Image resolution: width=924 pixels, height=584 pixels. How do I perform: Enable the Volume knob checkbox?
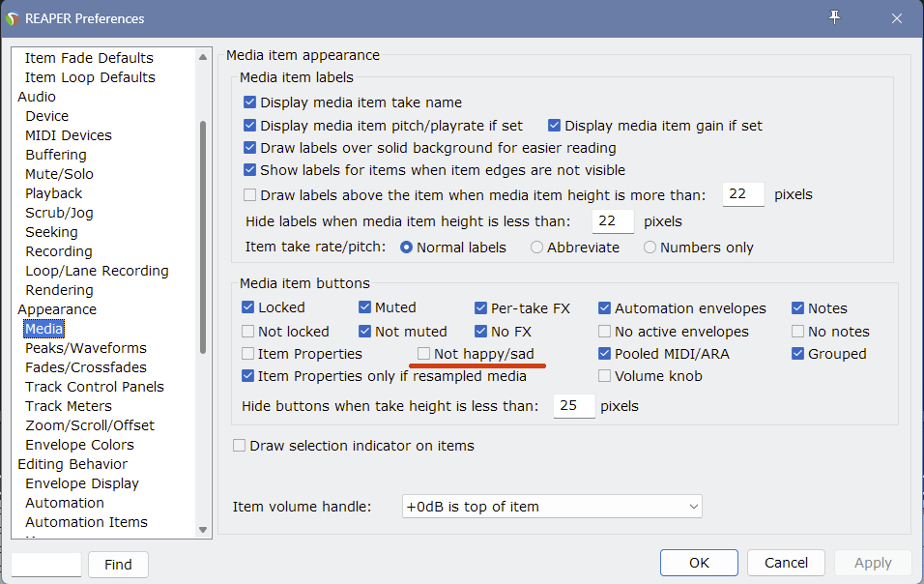[605, 376]
